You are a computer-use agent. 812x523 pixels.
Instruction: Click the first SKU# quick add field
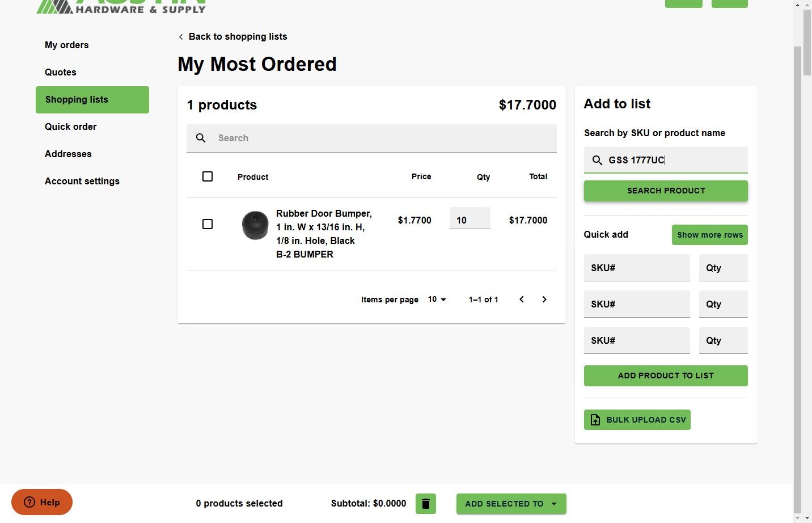tap(637, 268)
